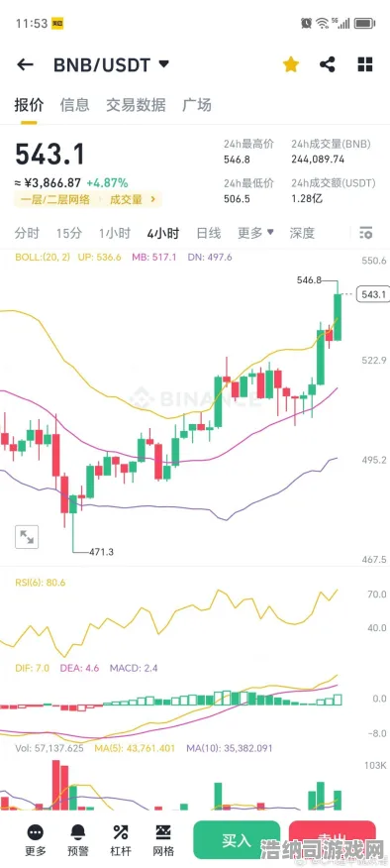The height and width of the screenshot is (868, 390).
Task: Select the 日线 timeframe
Action: 209,233
